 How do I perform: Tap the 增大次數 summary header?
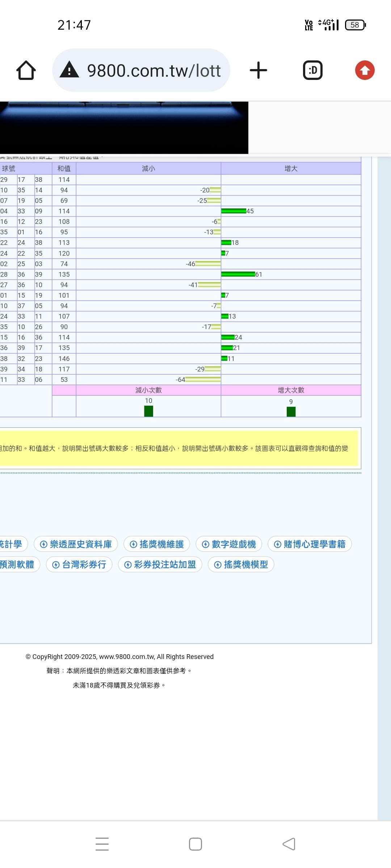291,390
